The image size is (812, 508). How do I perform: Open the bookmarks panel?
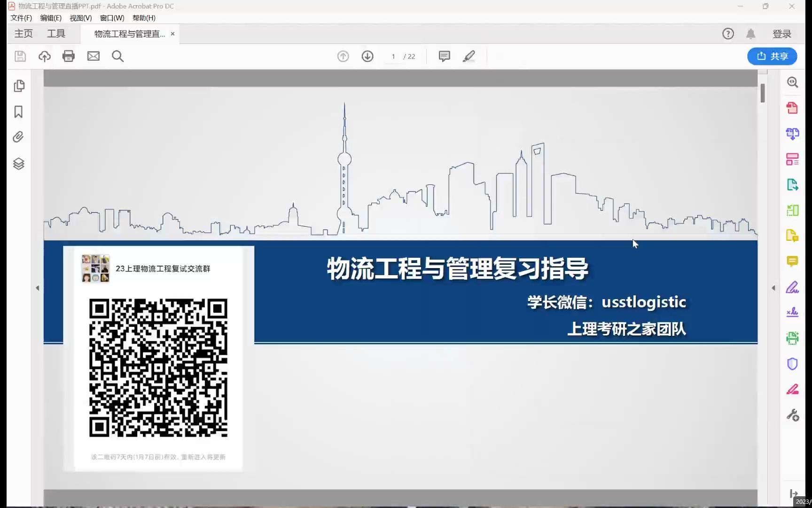(18, 112)
